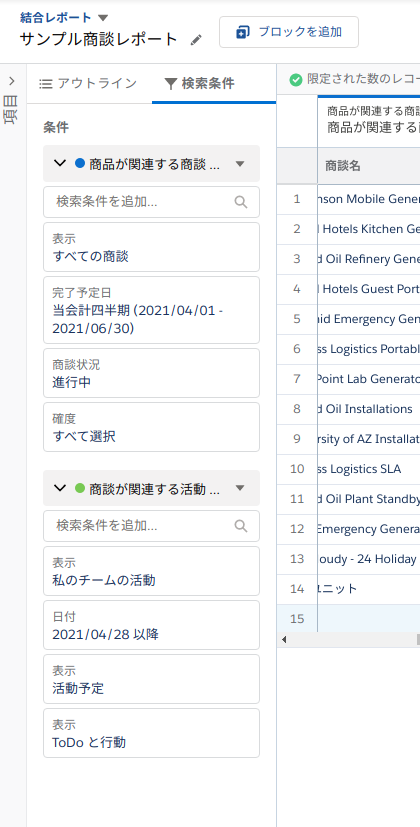Open the すべての商談 display filter
420x827 pixels.
coord(151,247)
